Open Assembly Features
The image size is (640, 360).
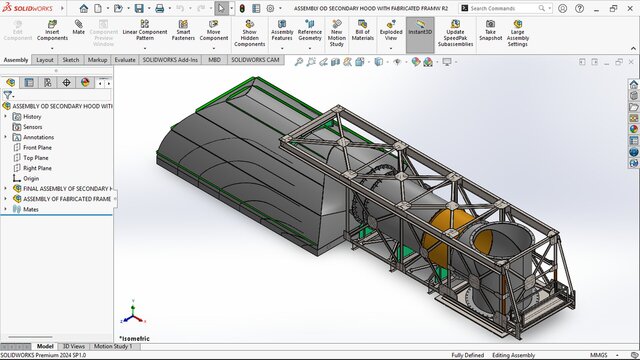pyautogui.click(x=282, y=30)
